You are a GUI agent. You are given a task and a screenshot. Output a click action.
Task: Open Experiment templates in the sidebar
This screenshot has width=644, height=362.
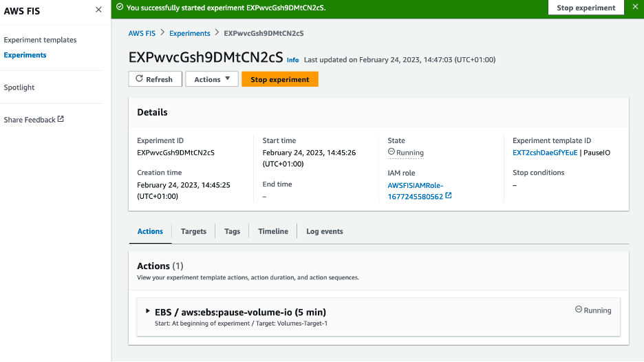(x=40, y=40)
